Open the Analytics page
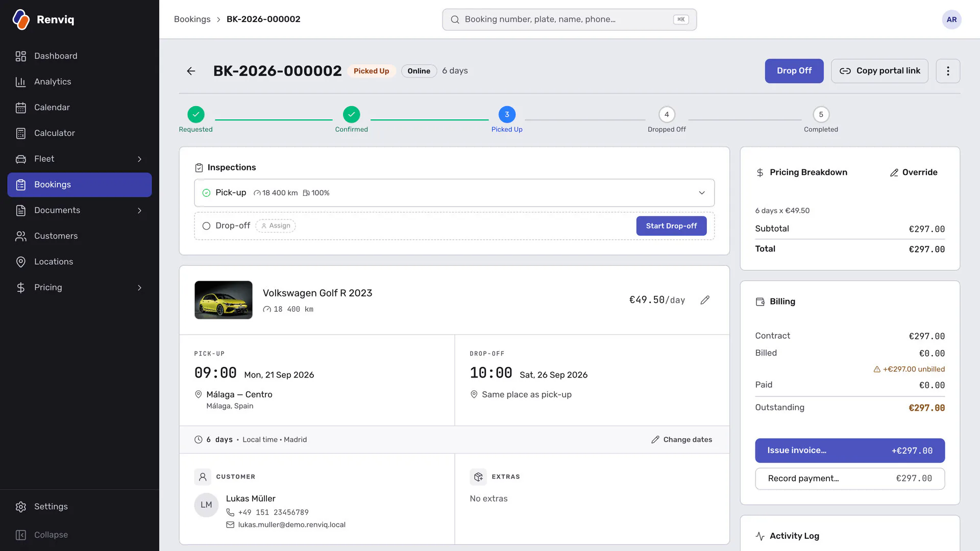Screen dimensions: 980x551 coord(79,82)
